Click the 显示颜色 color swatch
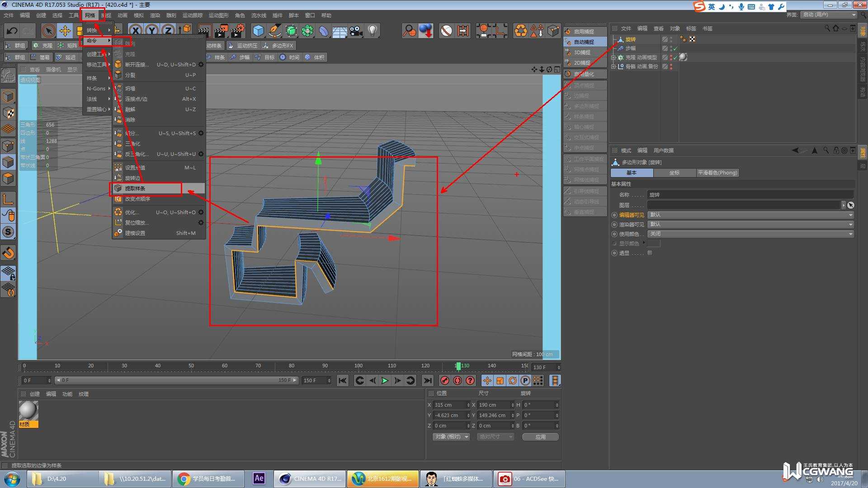 pos(654,244)
